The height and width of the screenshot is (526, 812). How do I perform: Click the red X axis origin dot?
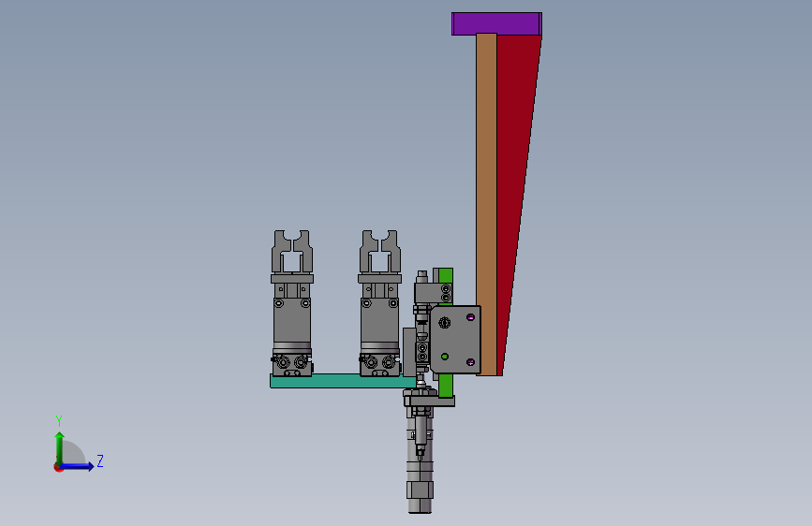(x=58, y=467)
